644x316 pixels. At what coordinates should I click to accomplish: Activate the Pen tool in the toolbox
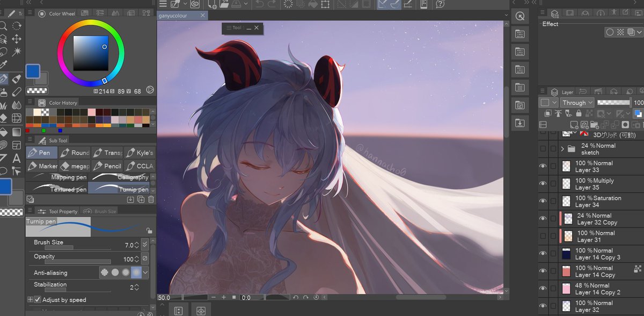coord(3,79)
